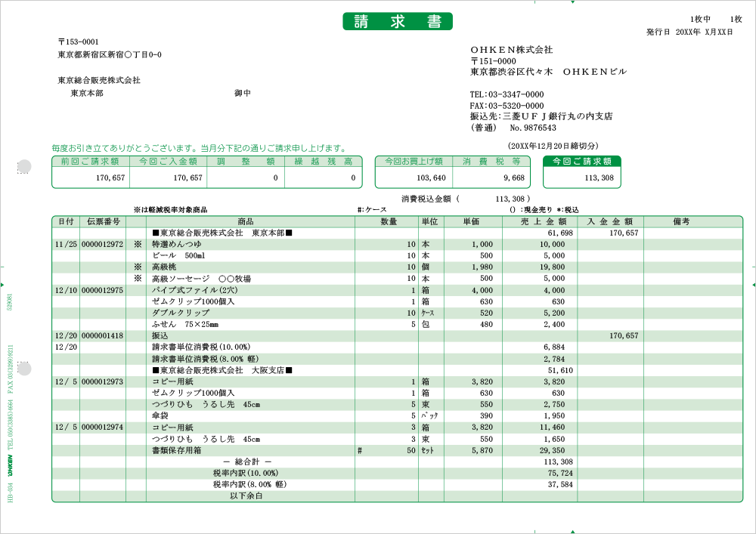Select slip number 0000012973

click(102, 382)
